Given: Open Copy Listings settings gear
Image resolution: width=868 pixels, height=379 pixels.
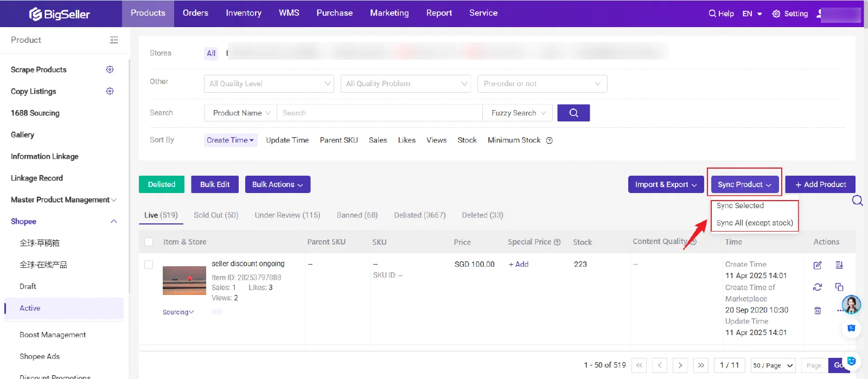Looking at the screenshot, I should (110, 91).
